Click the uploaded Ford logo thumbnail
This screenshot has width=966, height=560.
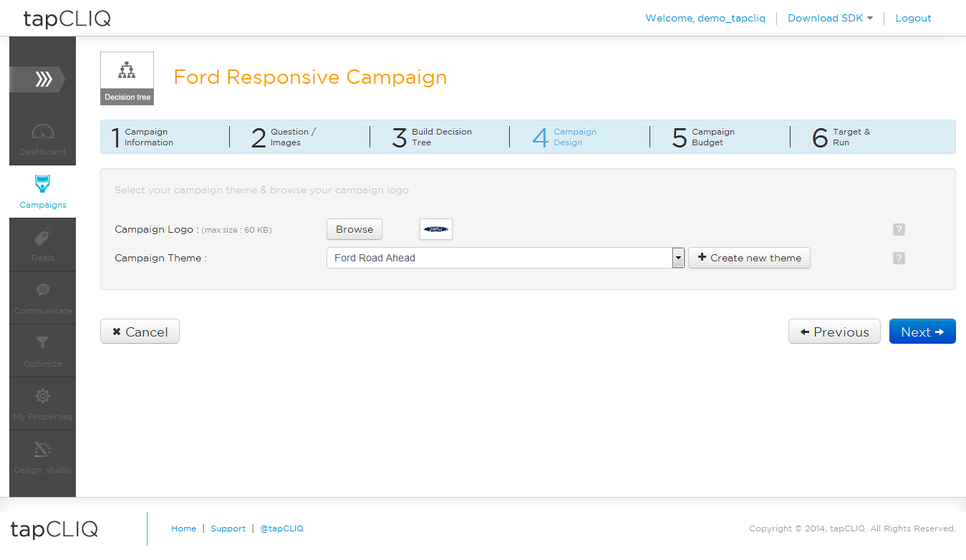click(x=435, y=229)
